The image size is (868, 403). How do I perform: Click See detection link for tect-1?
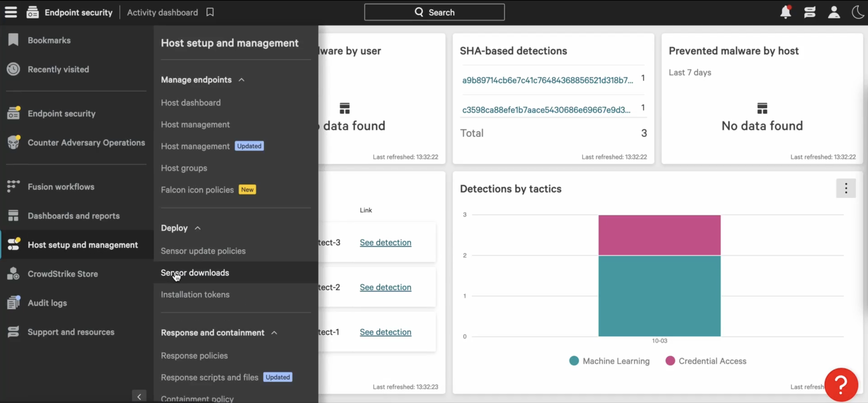pos(385,332)
